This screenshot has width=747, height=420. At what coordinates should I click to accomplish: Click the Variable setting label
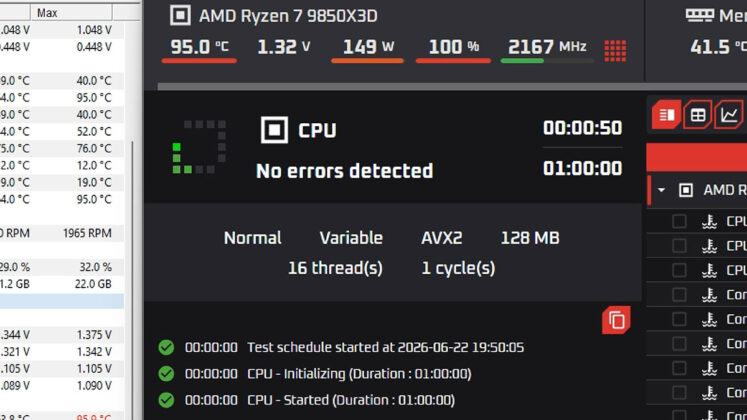tap(351, 238)
